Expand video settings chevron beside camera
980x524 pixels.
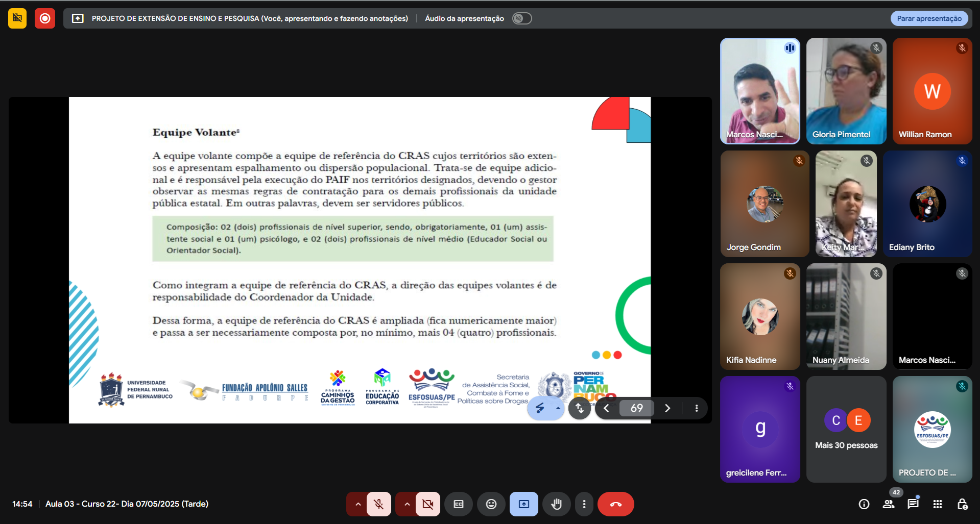tap(407, 504)
